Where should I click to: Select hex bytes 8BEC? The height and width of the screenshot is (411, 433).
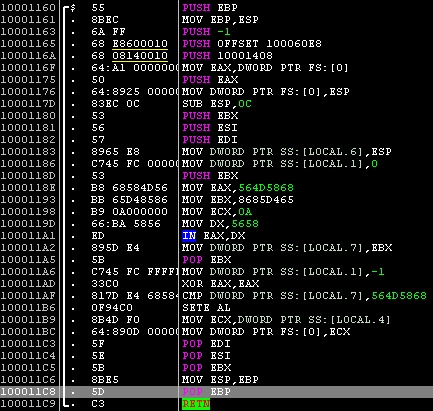105,20
